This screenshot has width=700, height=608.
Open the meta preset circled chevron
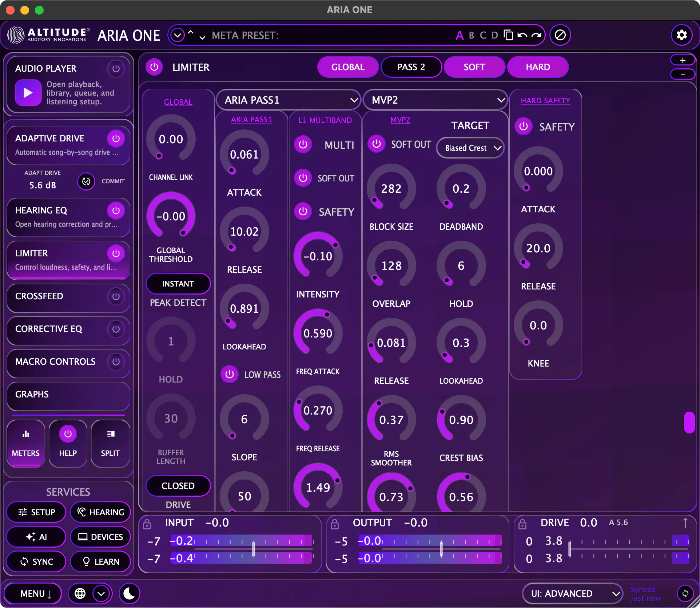[178, 35]
